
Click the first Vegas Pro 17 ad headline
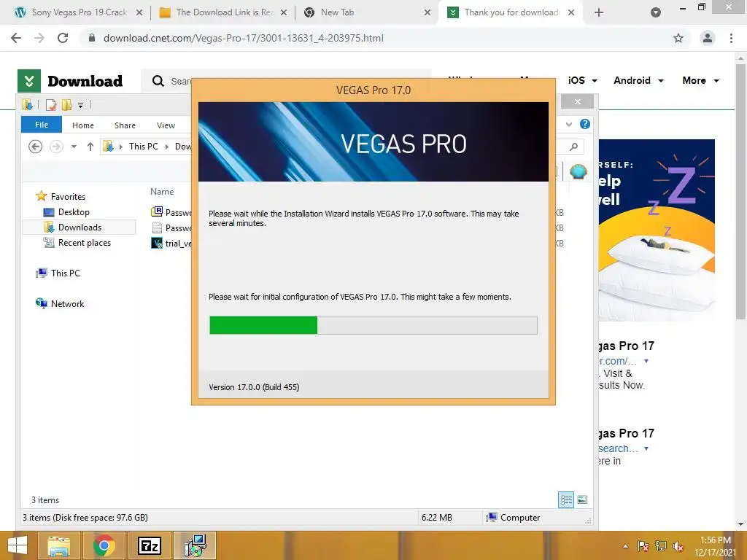[x=627, y=346]
